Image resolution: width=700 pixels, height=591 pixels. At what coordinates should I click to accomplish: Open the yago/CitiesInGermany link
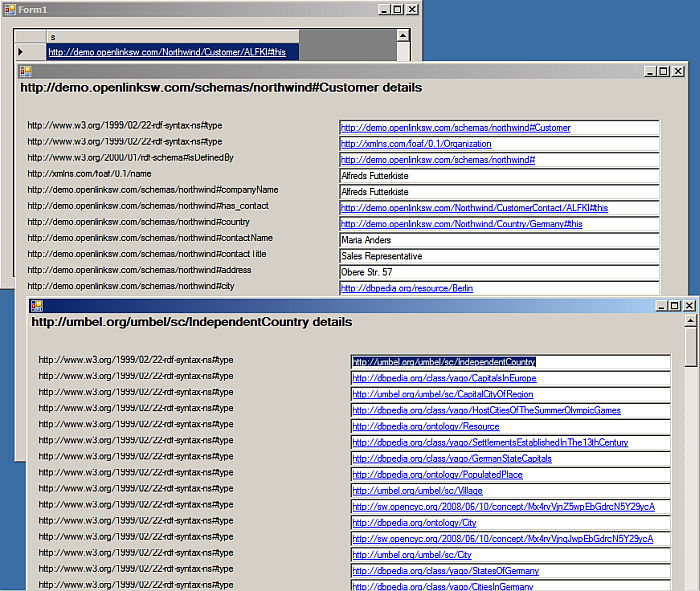(443, 587)
